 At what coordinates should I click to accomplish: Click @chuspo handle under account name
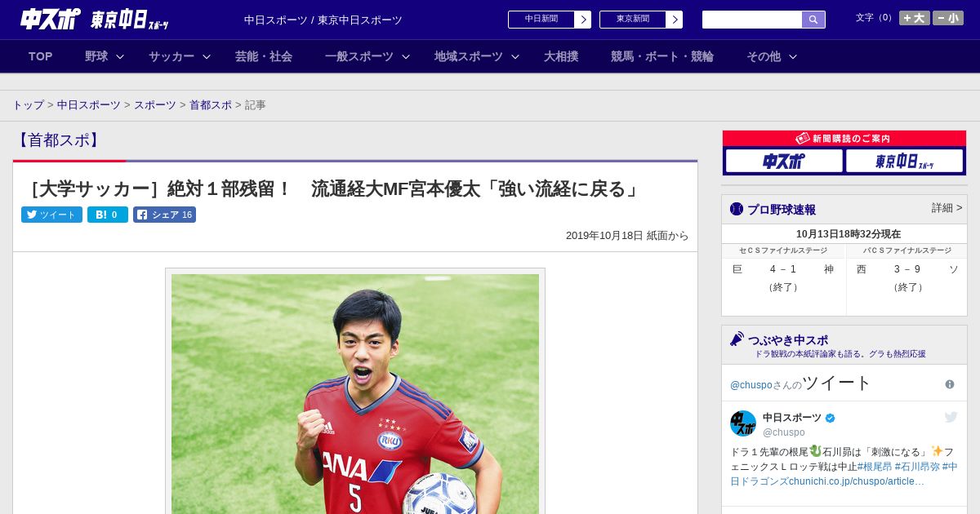click(784, 432)
